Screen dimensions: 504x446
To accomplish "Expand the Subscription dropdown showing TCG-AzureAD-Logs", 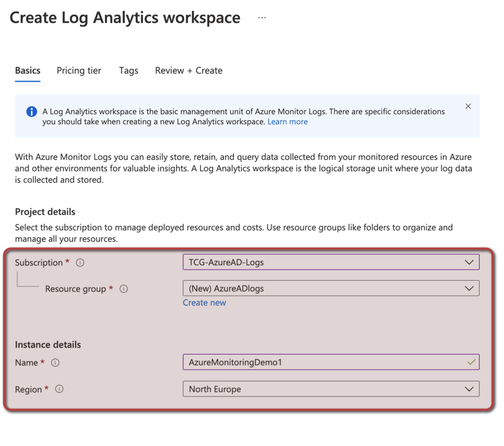I will pos(331,262).
